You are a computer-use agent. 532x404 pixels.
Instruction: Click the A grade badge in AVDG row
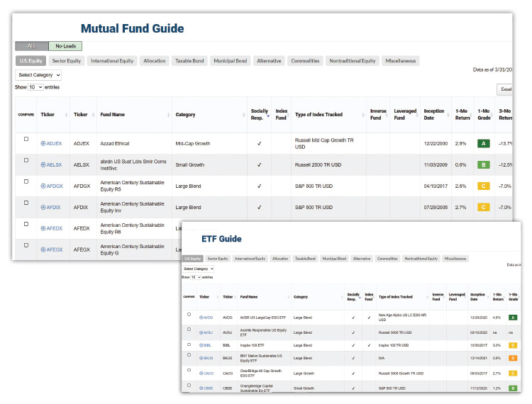pos(513,318)
